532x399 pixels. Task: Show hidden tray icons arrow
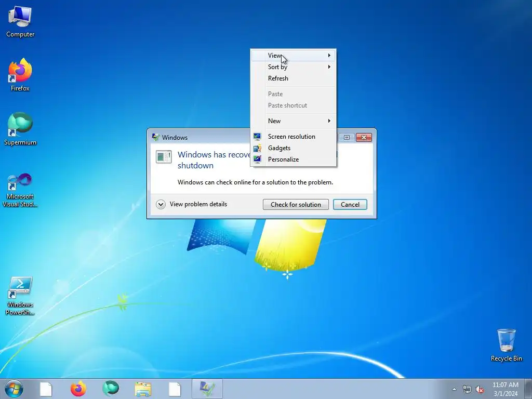pyautogui.click(x=454, y=390)
